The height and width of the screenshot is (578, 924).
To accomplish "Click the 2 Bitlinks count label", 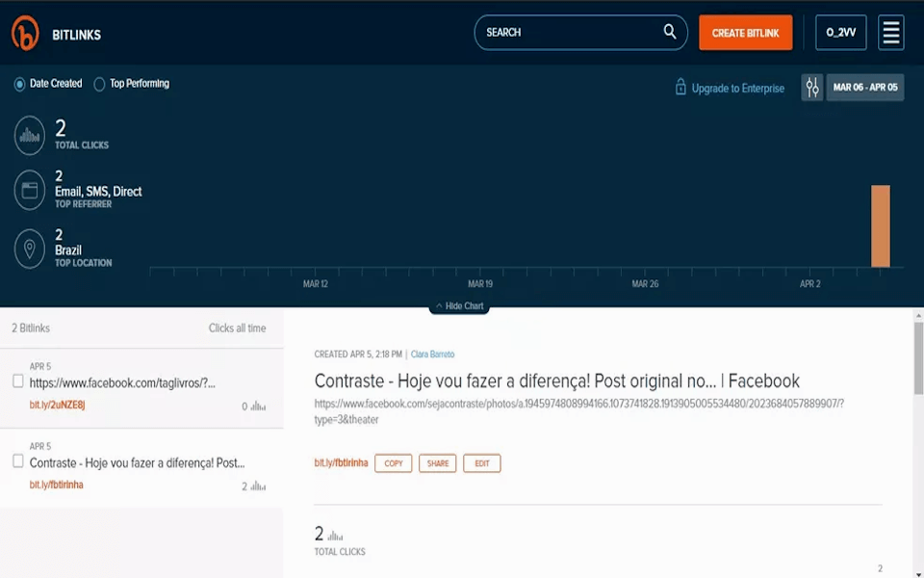I will [31, 328].
